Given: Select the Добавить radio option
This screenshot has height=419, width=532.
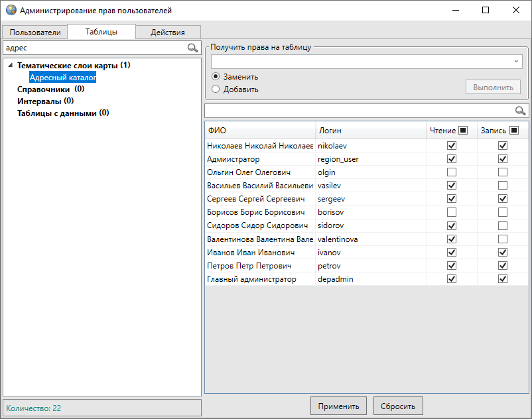Looking at the screenshot, I should [x=216, y=89].
